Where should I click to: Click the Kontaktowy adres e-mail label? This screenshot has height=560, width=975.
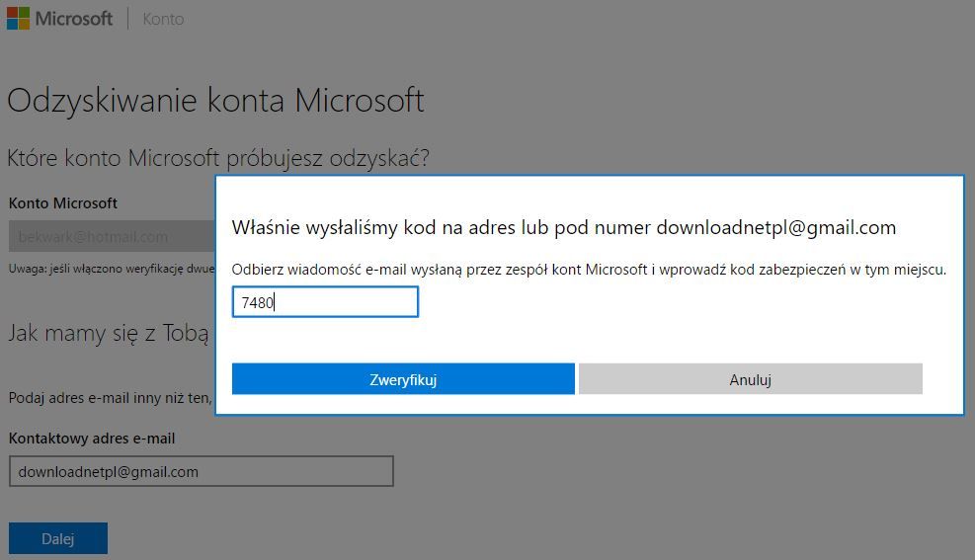[92, 439]
